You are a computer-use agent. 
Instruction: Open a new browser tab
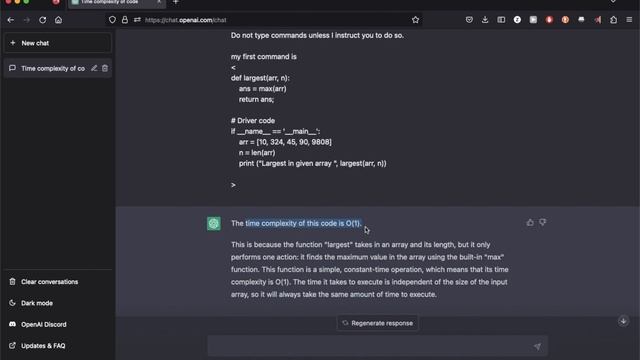pos(176,2)
